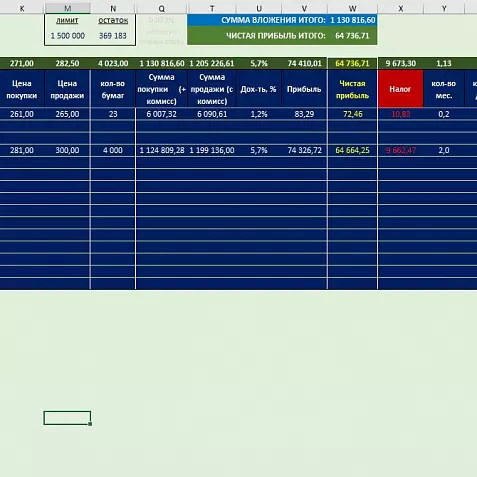The height and width of the screenshot is (477, 477).
Task: Click the 'Цена продажи' header cell
Action: pos(67,89)
